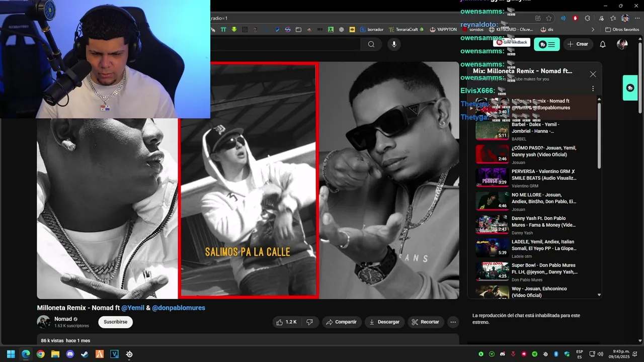Open the side TubeBuddy floating tab
644x362 pixels.
click(x=630, y=88)
